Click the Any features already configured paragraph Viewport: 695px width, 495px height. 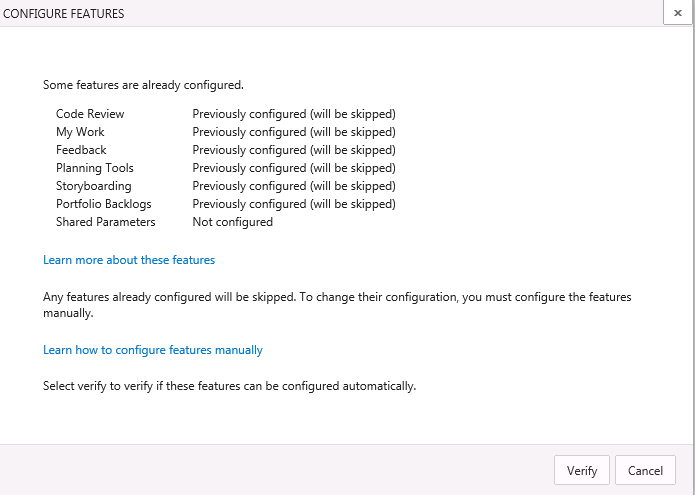337,305
